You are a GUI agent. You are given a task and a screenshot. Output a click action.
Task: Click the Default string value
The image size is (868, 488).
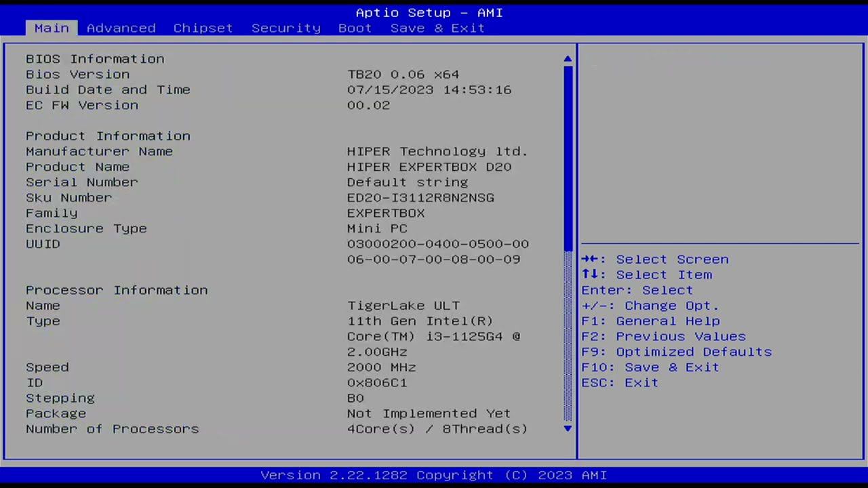click(408, 182)
